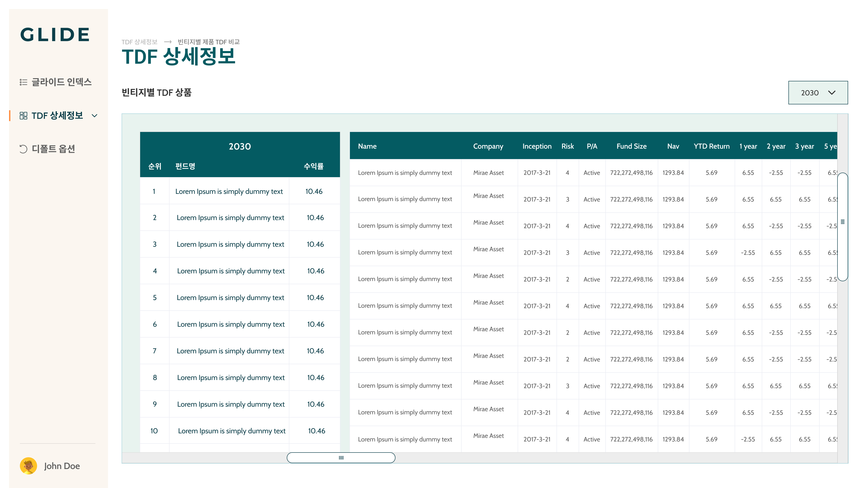This screenshot has width=868, height=488.
Task: Click the list icon beside 글라이드 인덱스
Action: coord(23,82)
